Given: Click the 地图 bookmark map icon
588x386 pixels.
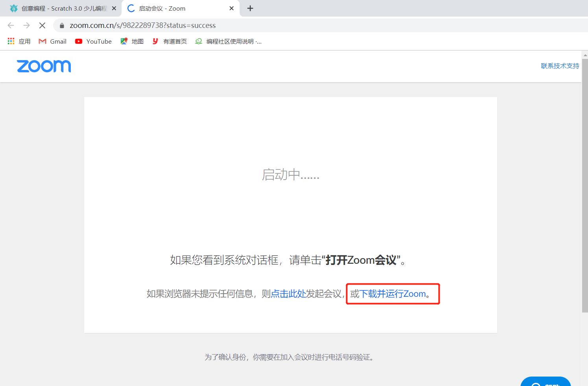Looking at the screenshot, I should (x=124, y=41).
